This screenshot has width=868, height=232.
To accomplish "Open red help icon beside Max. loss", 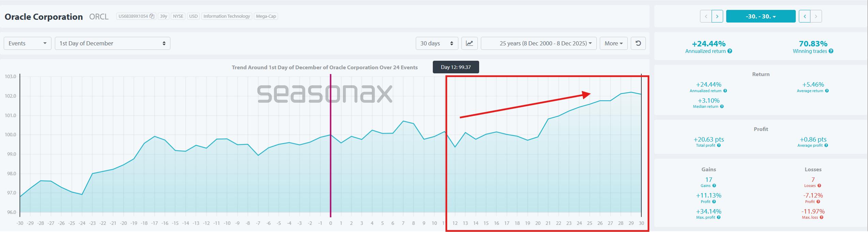I will 821,217.
